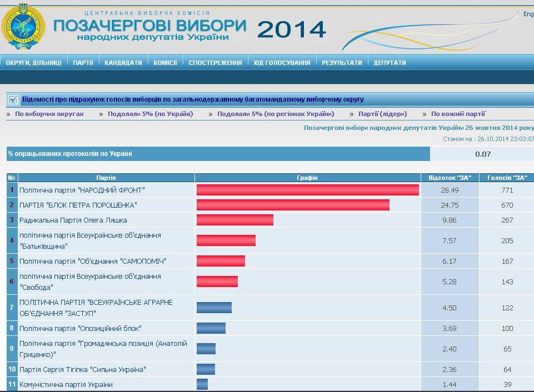This screenshot has height=392, width=534.
Task: Click row number 11 cell
Action: [x=12, y=384]
